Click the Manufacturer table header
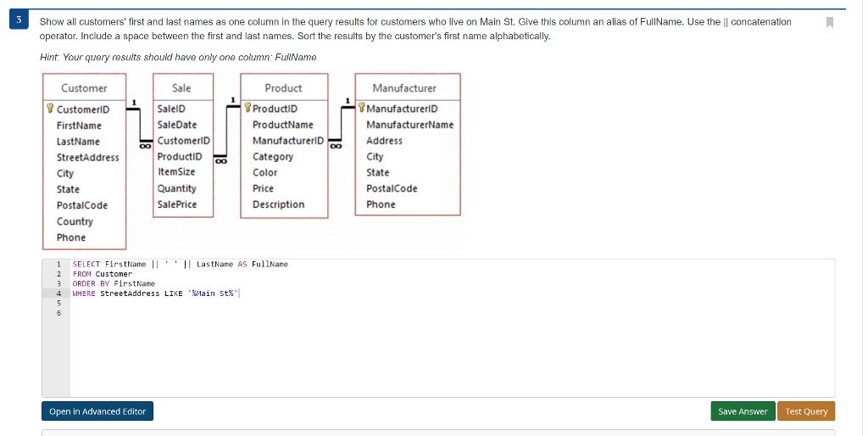 [404, 87]
